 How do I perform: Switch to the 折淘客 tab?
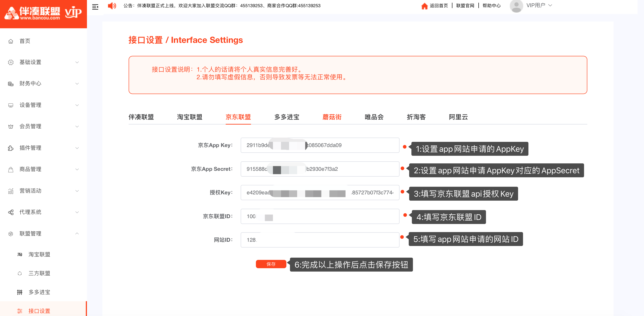click(416, 117)
